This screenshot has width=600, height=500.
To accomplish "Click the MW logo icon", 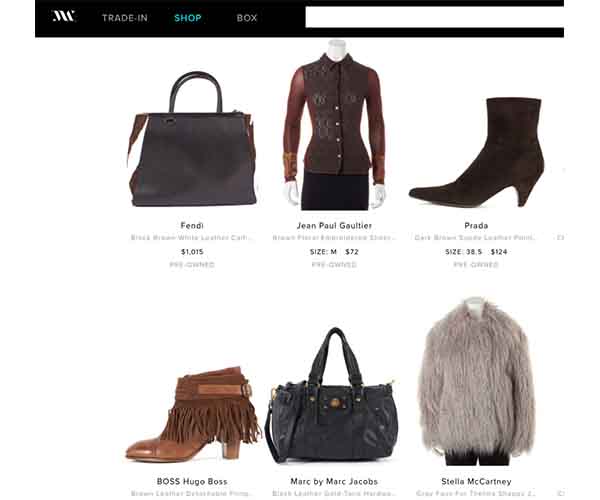I will point(64,16).
